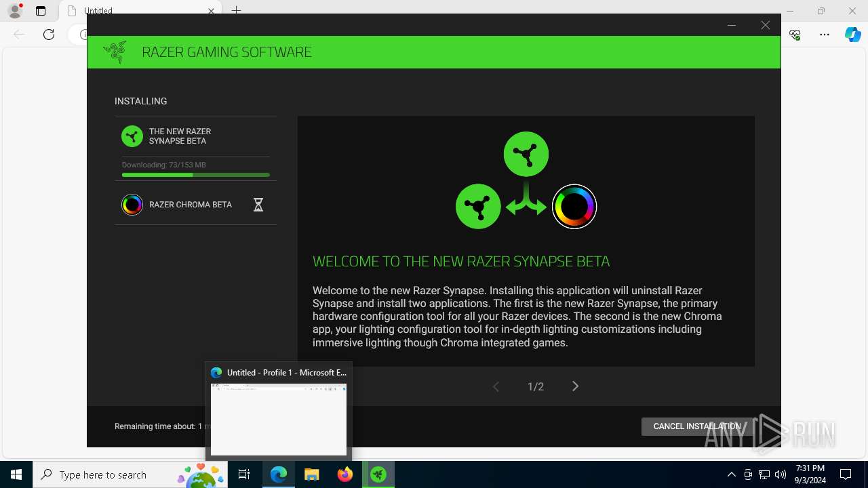The height and width of the screenshot is (488, 868).
Task: Click the download progress bar
Action: point(195,175)
